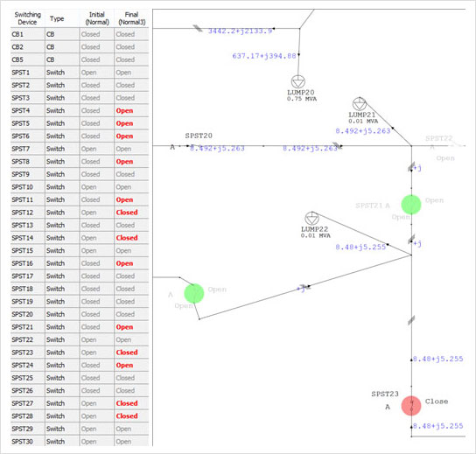Click the red Open status for SPST21
Viewport: 476px width, 454px height.
[124, 327]
